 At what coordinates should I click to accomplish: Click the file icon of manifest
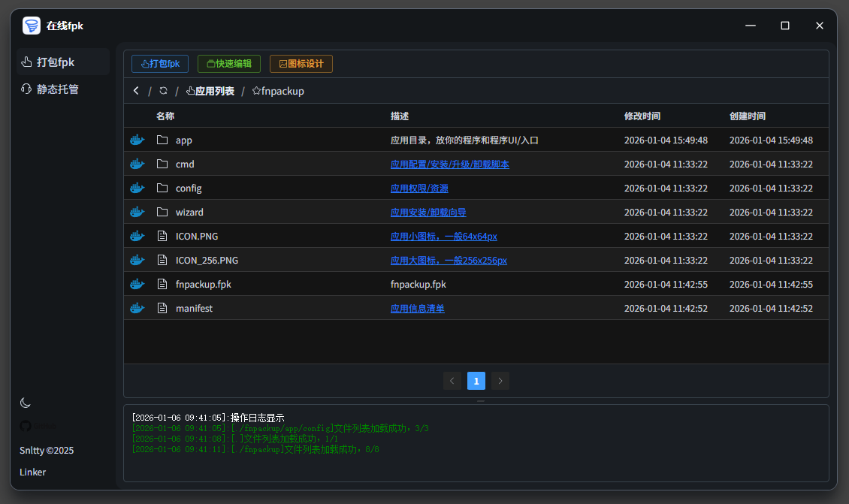tap(162, 308)
